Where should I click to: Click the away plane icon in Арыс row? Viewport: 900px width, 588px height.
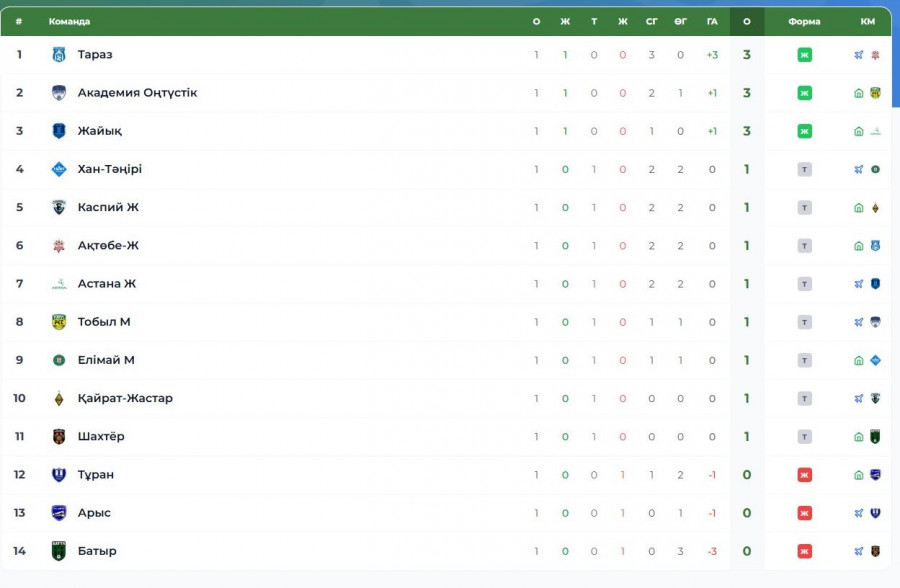(859, 513)
